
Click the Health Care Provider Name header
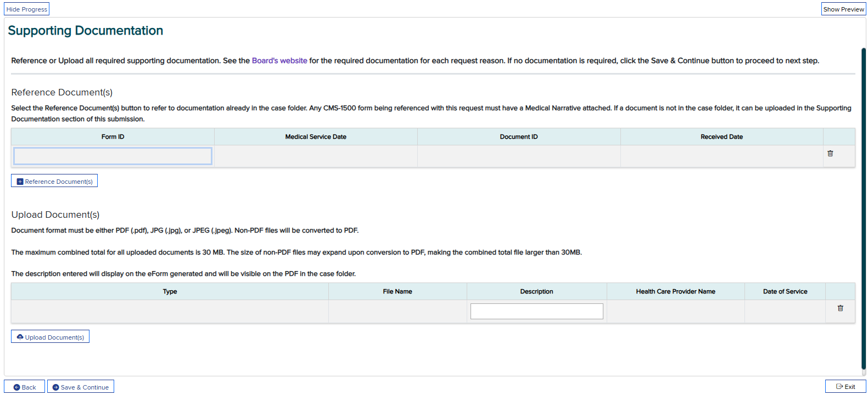pos(675,292)
